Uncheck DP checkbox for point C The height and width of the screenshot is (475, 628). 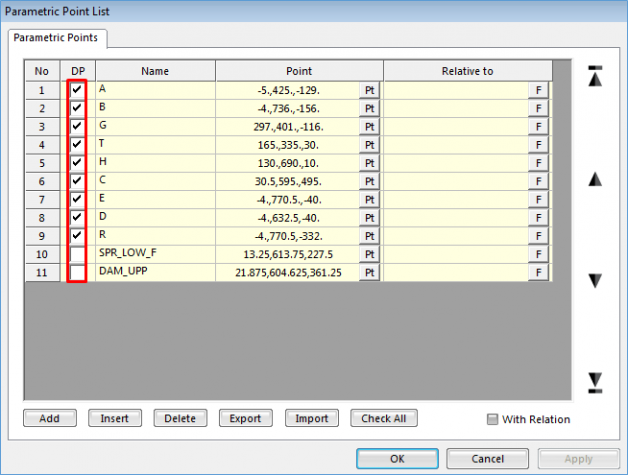(77, 181)
